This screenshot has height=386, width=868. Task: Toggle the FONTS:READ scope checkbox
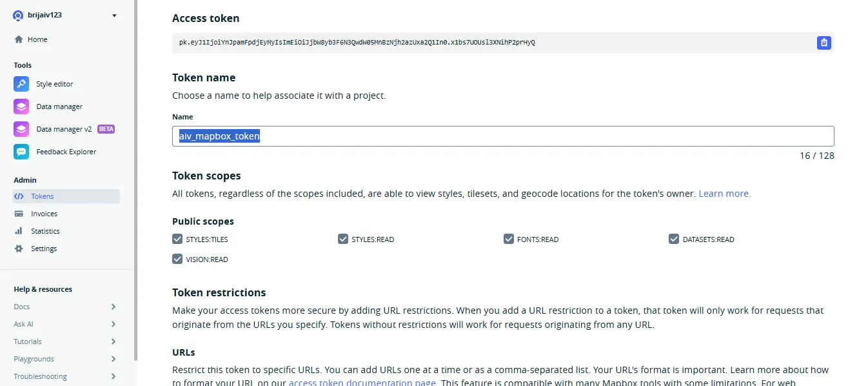(509, 239)
